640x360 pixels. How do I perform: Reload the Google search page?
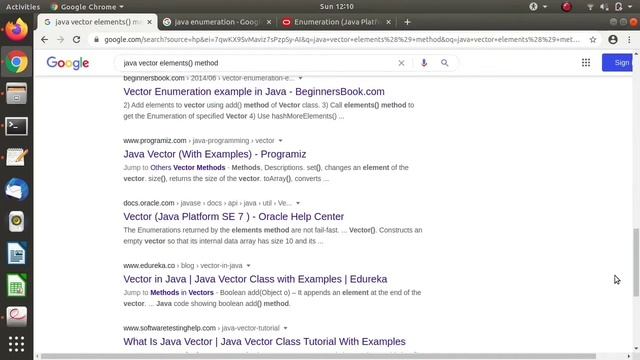[76, 40]
